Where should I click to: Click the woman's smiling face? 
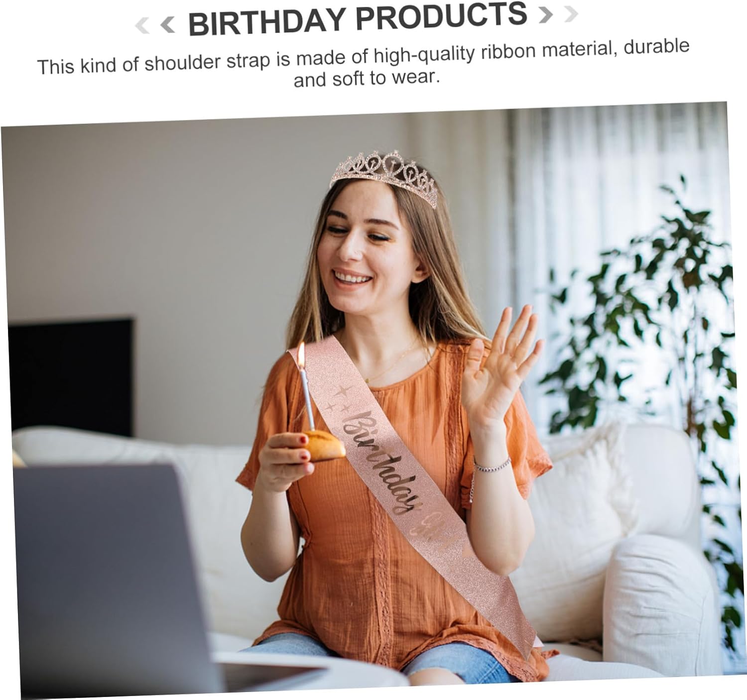point(360,248)
